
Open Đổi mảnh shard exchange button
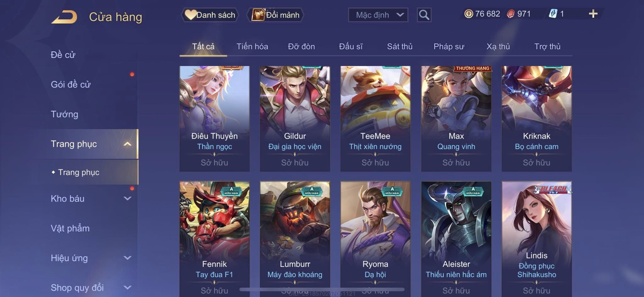276,15
